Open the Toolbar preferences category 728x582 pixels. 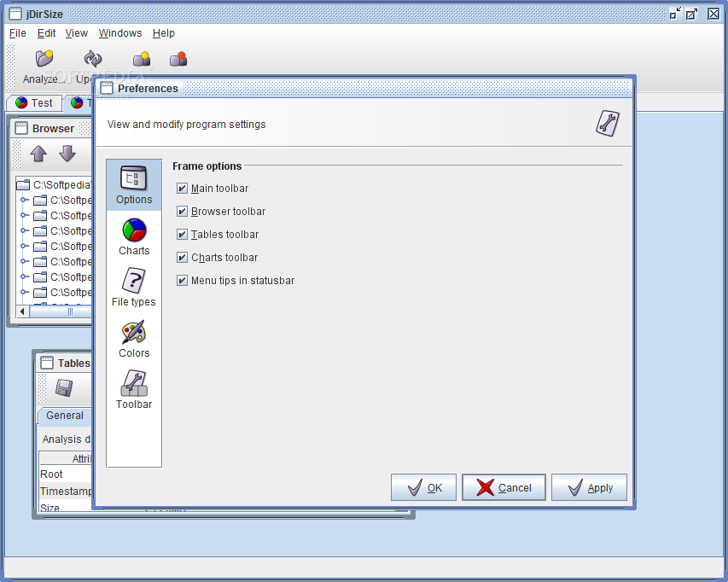[x=134, y=390]
